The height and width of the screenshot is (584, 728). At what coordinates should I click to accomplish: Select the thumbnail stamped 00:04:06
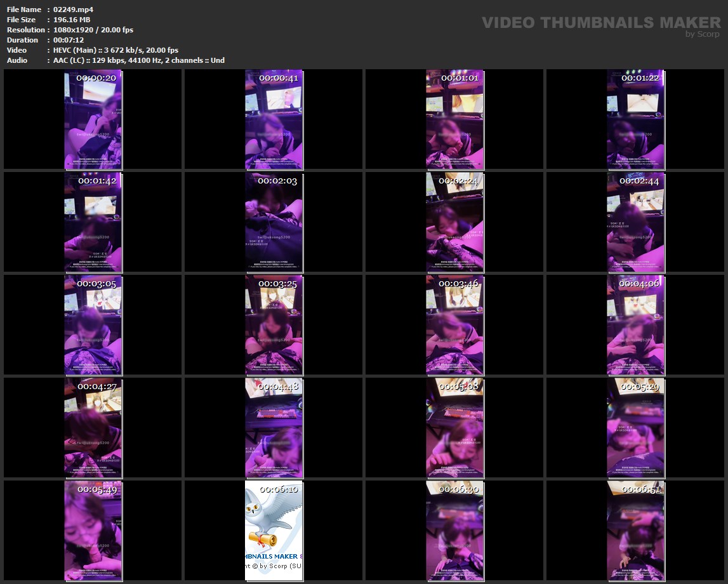635,325
